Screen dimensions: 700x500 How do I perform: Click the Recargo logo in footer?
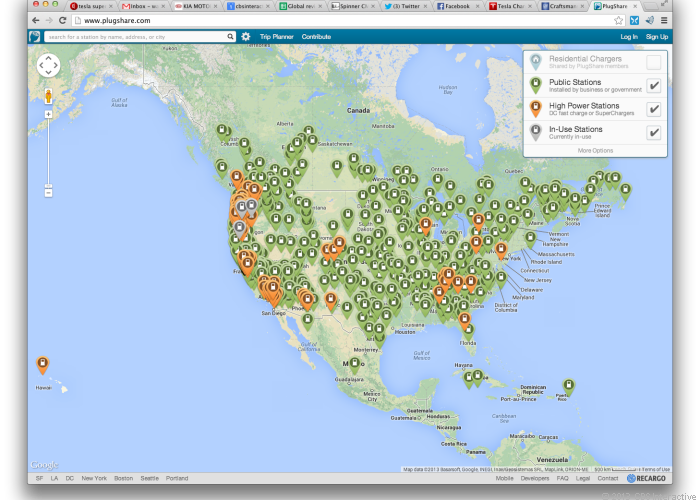(x=646, y=478)
